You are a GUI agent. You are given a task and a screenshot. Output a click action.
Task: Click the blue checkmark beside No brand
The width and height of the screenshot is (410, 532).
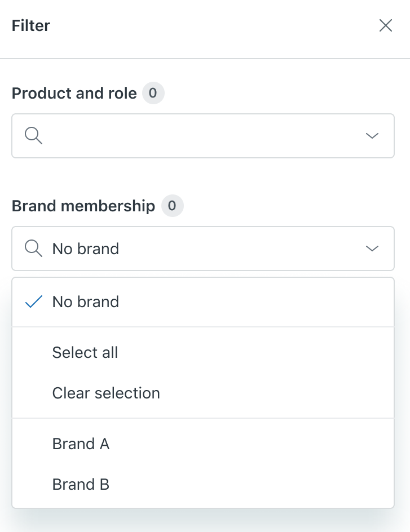click(x=34, y=302)
